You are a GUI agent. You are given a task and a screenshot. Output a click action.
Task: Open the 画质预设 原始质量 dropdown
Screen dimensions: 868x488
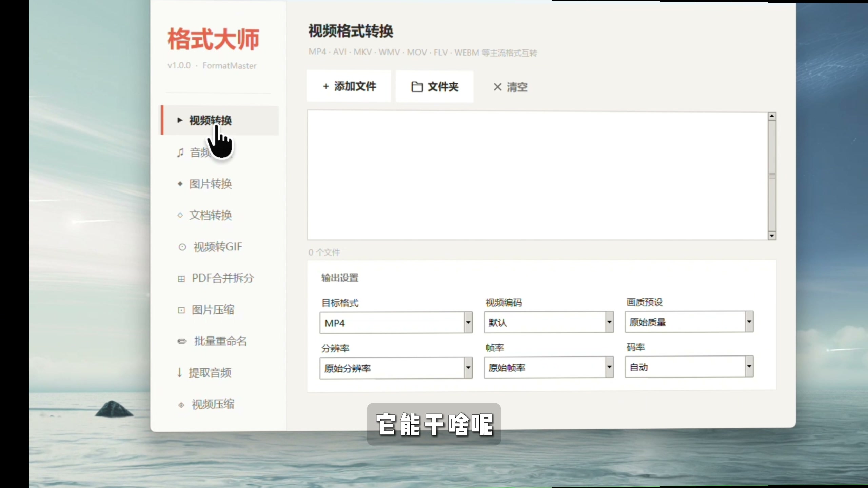[689, 322]
